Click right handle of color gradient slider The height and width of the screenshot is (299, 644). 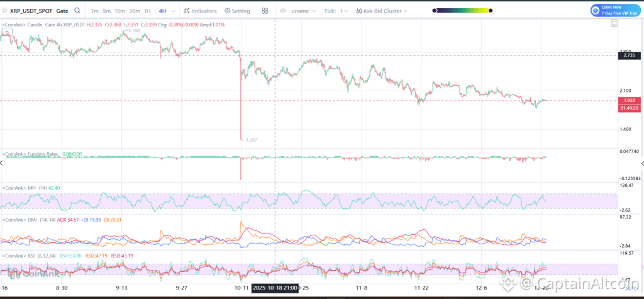click(491, 11)
